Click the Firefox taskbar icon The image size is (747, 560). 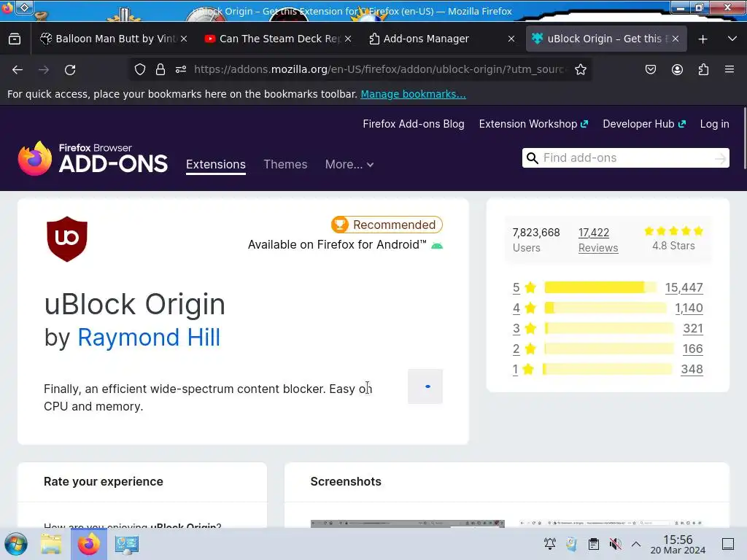coord(89,544)
